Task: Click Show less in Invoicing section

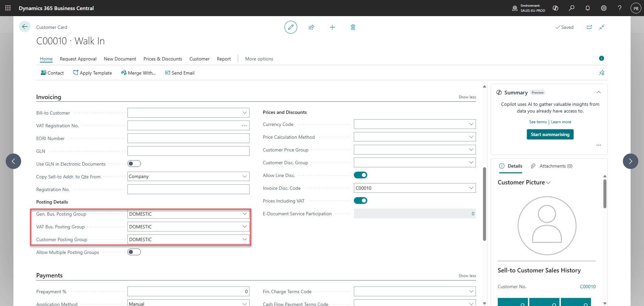Action: [x=467, y=97]
